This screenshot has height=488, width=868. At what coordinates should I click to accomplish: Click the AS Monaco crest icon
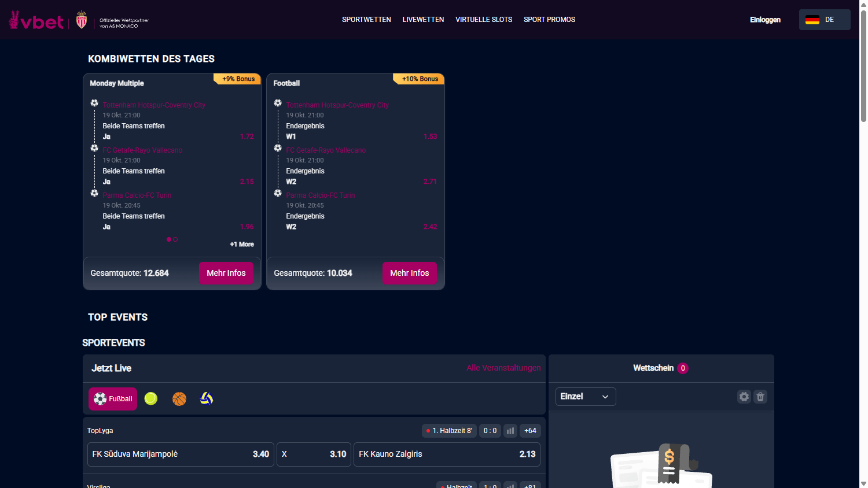coord(82,20)
